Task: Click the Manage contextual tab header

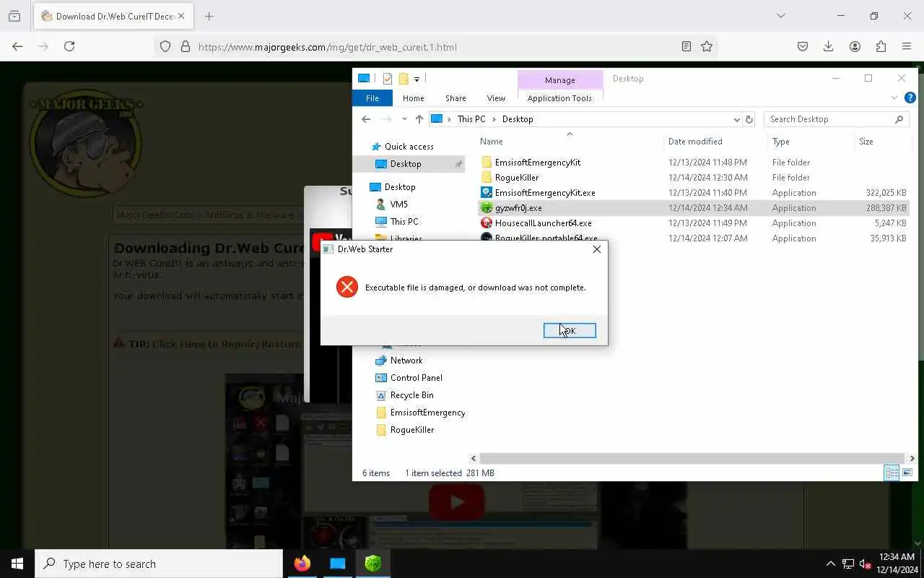Action: [x=560, y=80]
